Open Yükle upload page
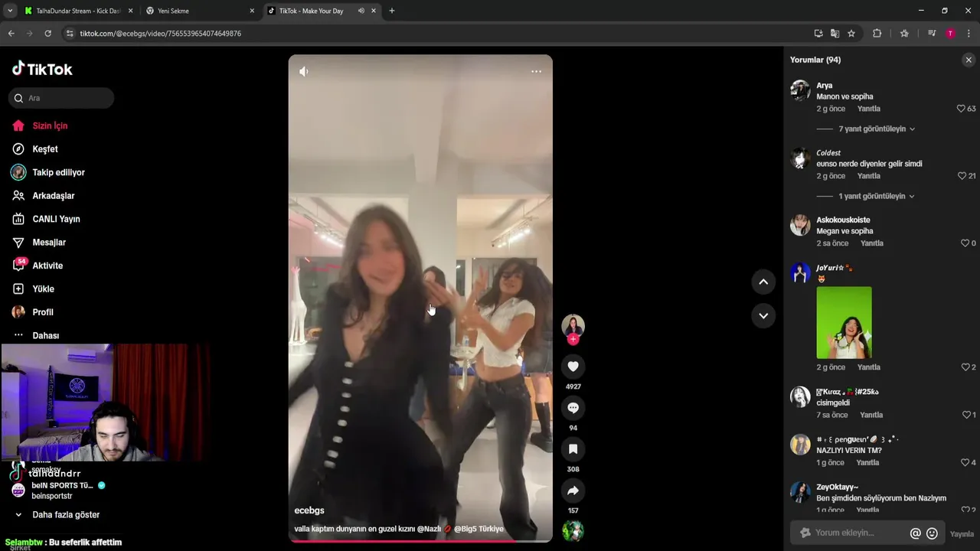 coord(43,289)
